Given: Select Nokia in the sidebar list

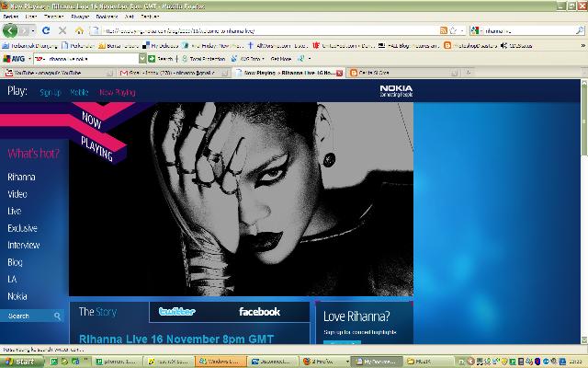Looking at the screenshot, I should pyautogui.click(x=17, y=296).
